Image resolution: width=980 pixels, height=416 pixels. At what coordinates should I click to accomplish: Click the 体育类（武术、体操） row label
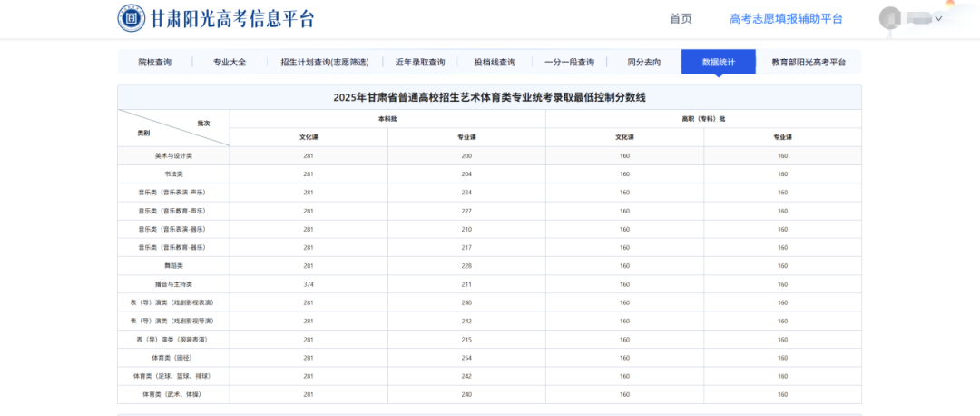pos(173,395)
